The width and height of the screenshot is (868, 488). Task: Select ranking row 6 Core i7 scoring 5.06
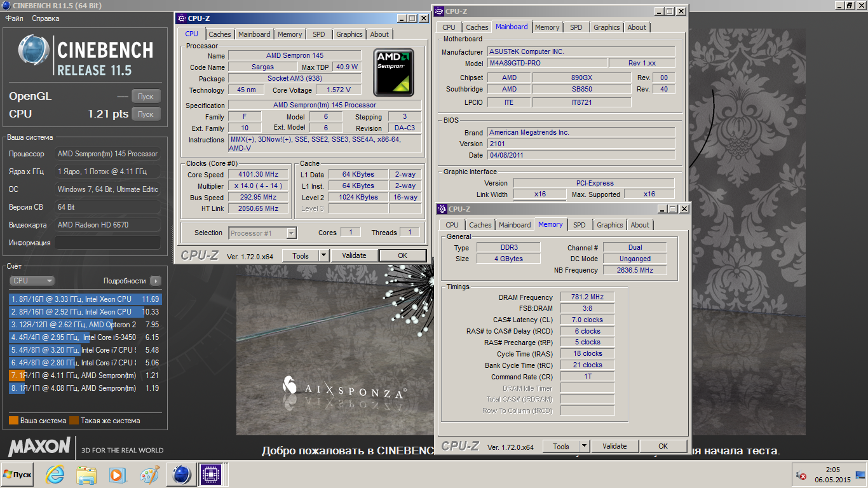[x=85, y=362]
